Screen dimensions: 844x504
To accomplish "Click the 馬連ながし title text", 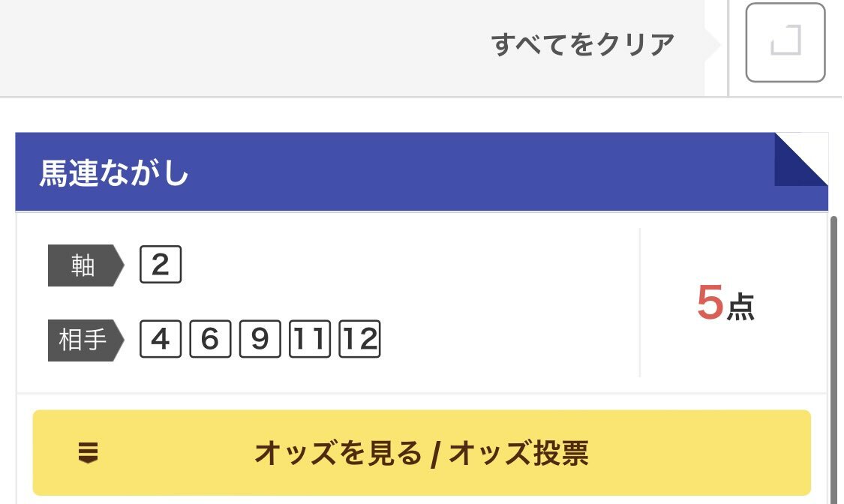I will [x=113, y=172].
